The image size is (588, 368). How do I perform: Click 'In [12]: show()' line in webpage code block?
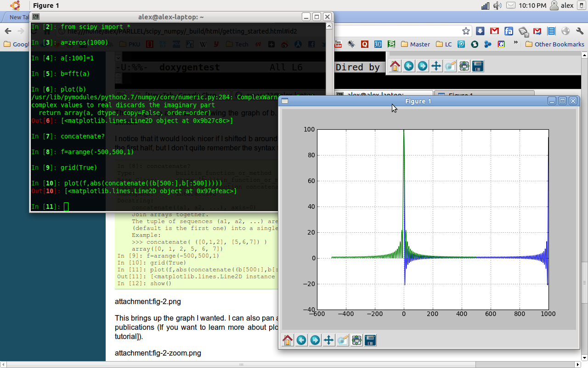click(144, 283)
